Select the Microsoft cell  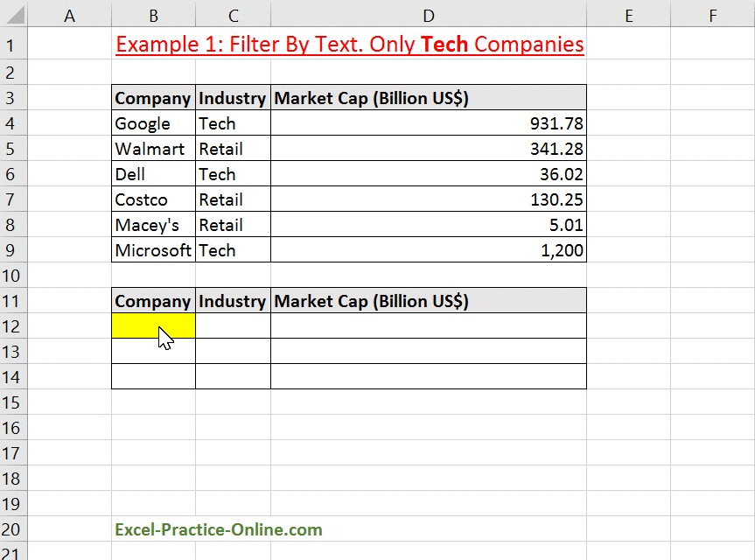(x=153, y=250)
